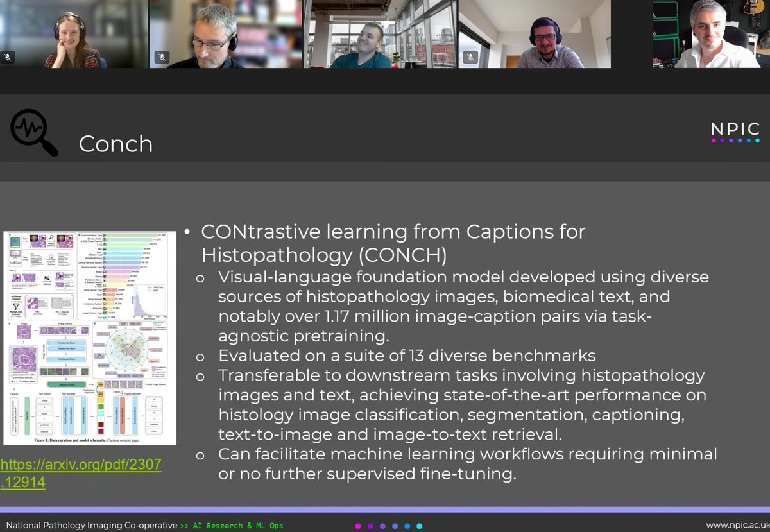Screen dimensions: 770x532
Task: Click 'Evaluated on a suite of 13 diverse benchmarks'
Action: (407, 355)
